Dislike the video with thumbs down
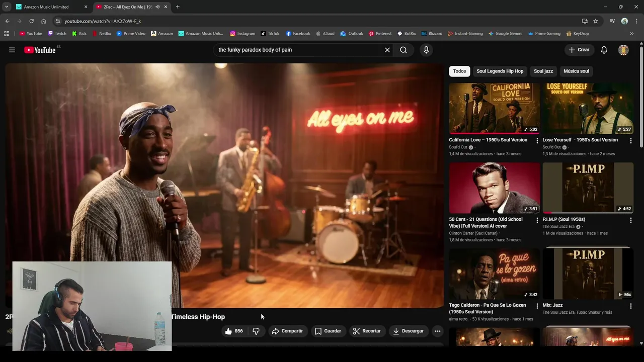The height and width of the screenshot is (362, 644). [x=256, y=331]
